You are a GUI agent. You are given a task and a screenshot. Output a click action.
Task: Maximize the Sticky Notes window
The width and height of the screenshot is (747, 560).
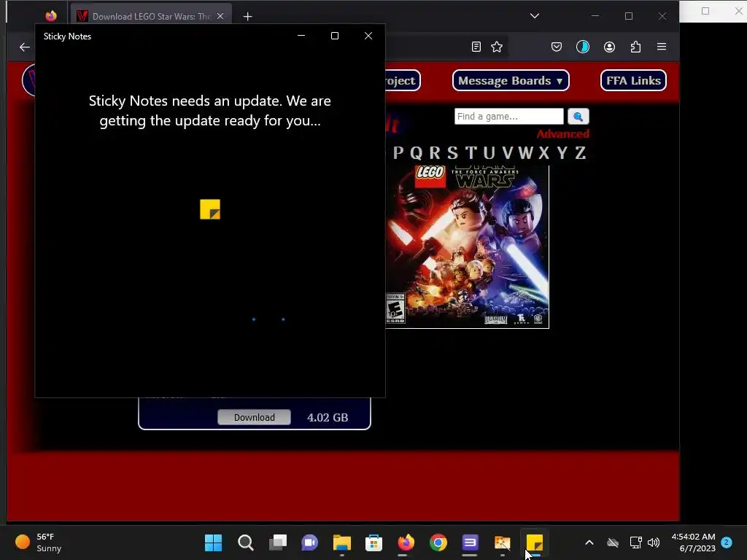(x=334, y=36)
